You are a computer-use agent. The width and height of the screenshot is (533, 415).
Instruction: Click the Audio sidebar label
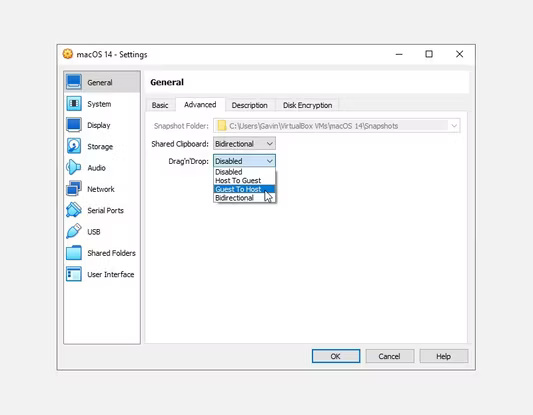pos(97,168)
